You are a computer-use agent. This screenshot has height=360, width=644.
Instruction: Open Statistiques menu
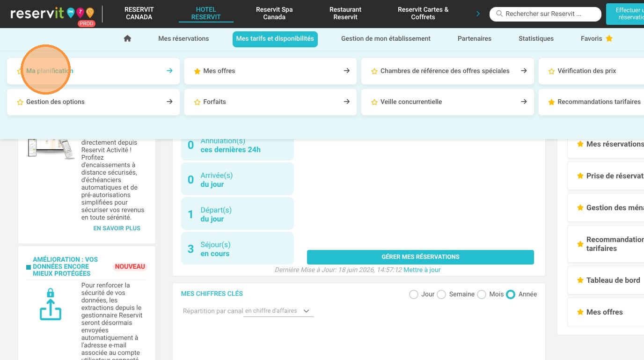pos(536,39)
